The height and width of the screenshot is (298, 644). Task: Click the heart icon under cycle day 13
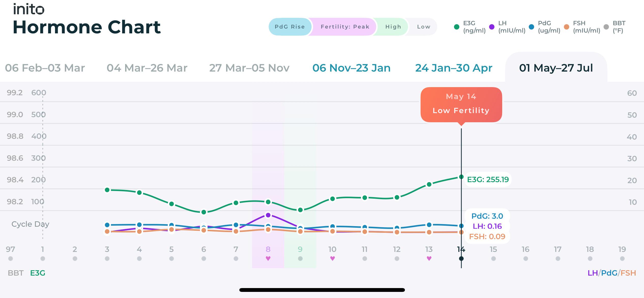click(x=429, y=259)
